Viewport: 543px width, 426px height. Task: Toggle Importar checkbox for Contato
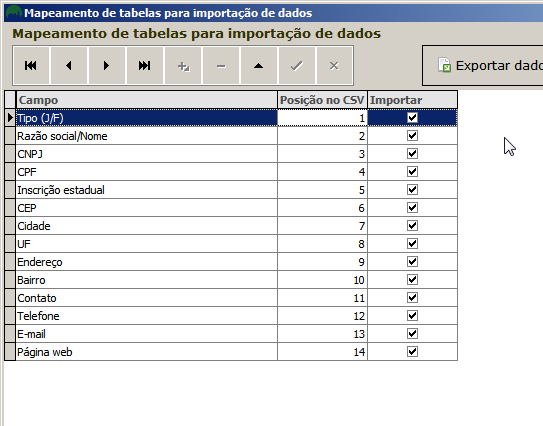pyautogui.click(x=412, y=298)
